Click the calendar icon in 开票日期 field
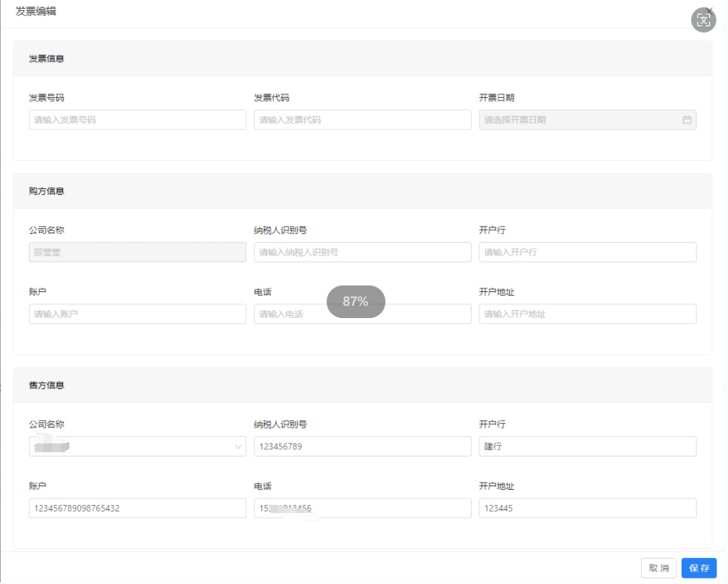Screen dimensions: 728x584 click(687, 120)
